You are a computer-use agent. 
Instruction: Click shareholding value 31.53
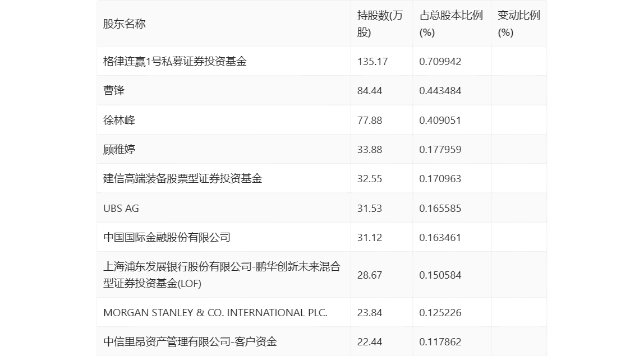[370, 208]
